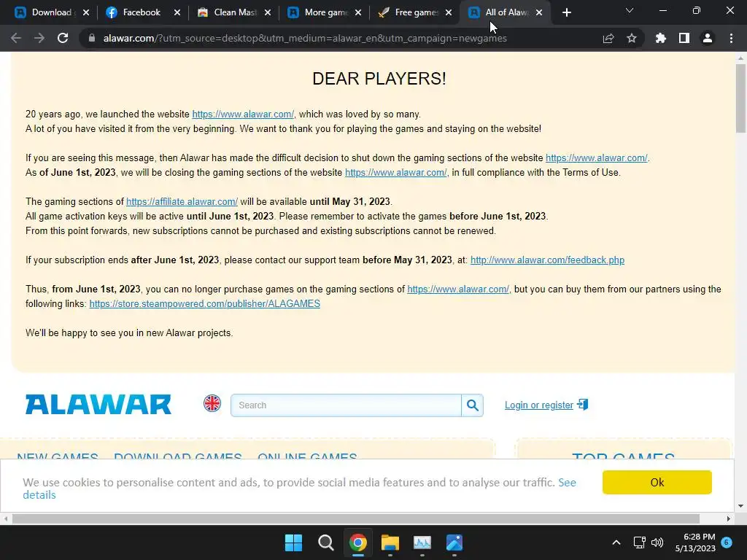Click the address bar URL

pyautogui.click(x=305, y=38)
